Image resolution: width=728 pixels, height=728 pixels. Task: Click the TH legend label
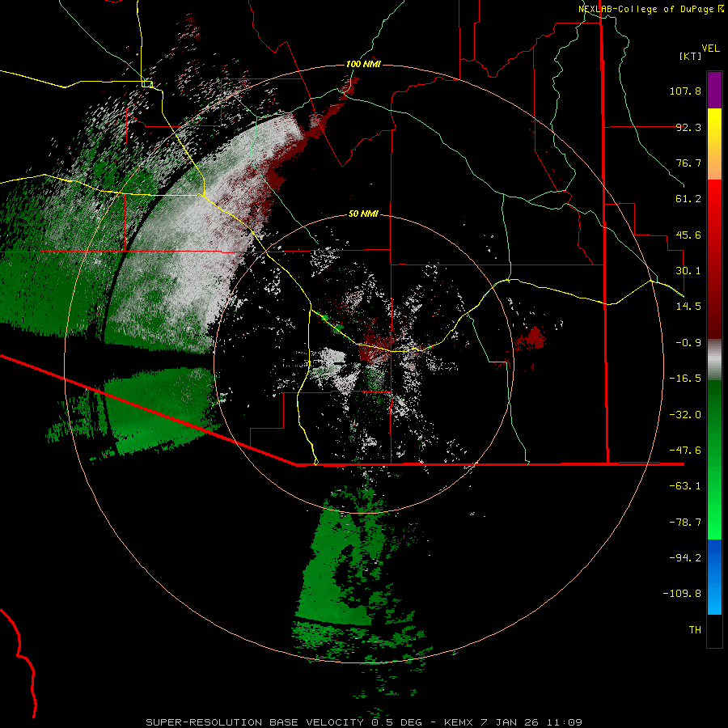click(695, 629)
